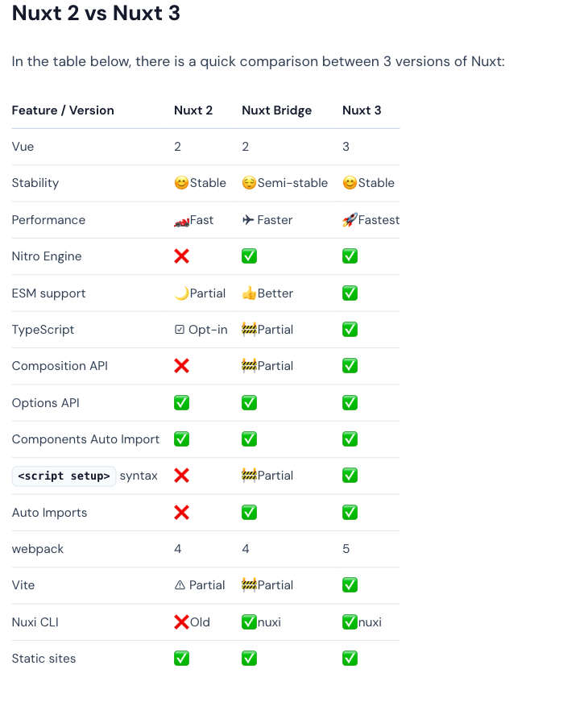The image size is (588, 711).
Task: Click the airplane icon next to Faster
Action: pos(248,220)
